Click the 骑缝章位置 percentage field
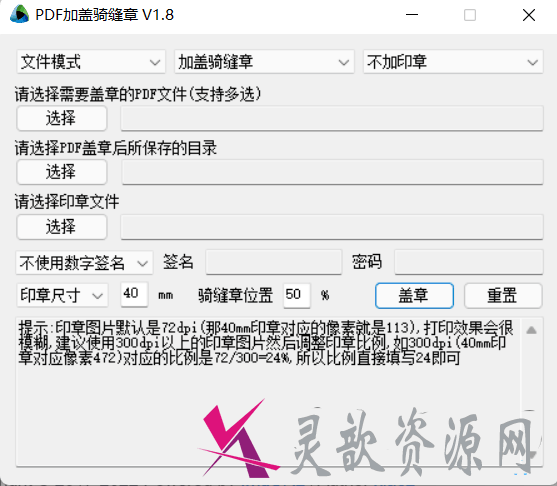The image size is (557, 486). [x=297, y=295]
